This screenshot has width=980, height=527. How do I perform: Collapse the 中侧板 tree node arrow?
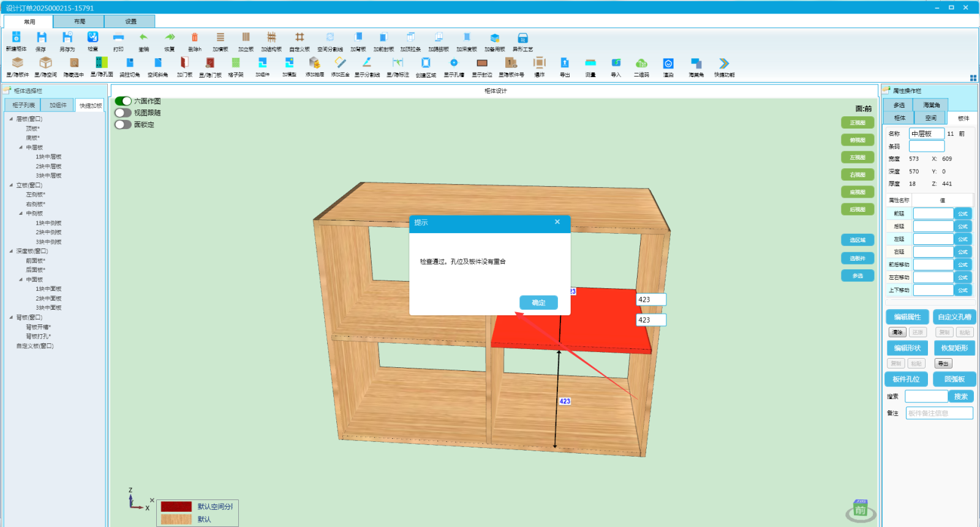pyautogui.click(x=21, y=214)
